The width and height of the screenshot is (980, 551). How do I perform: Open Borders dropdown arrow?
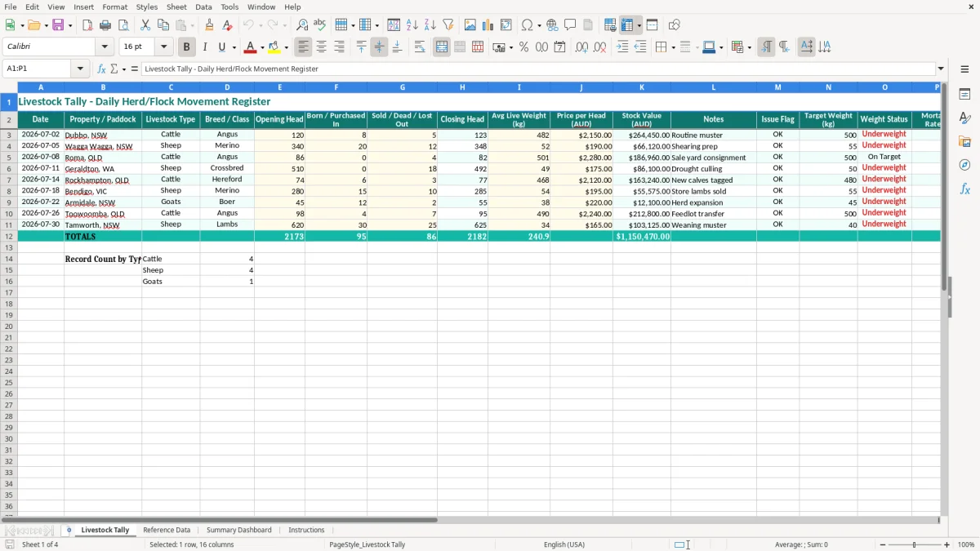[673, 47]
